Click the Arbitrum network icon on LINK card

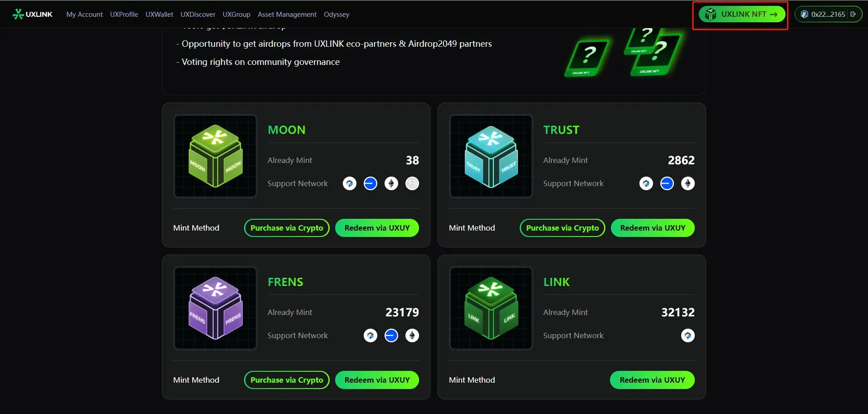pos(688,335)
